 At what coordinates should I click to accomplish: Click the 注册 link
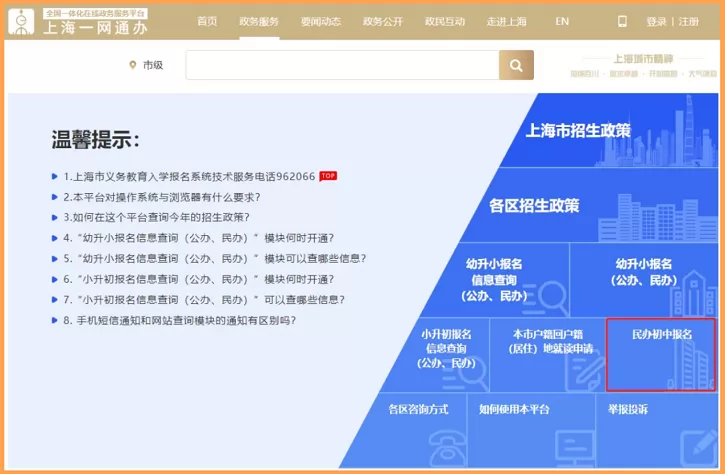pos(688,21)
